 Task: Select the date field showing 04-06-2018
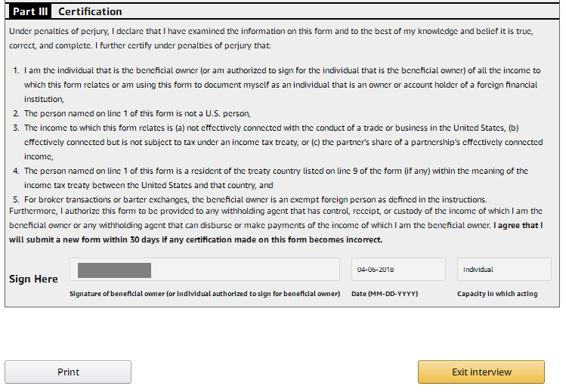tap(397, 270)
